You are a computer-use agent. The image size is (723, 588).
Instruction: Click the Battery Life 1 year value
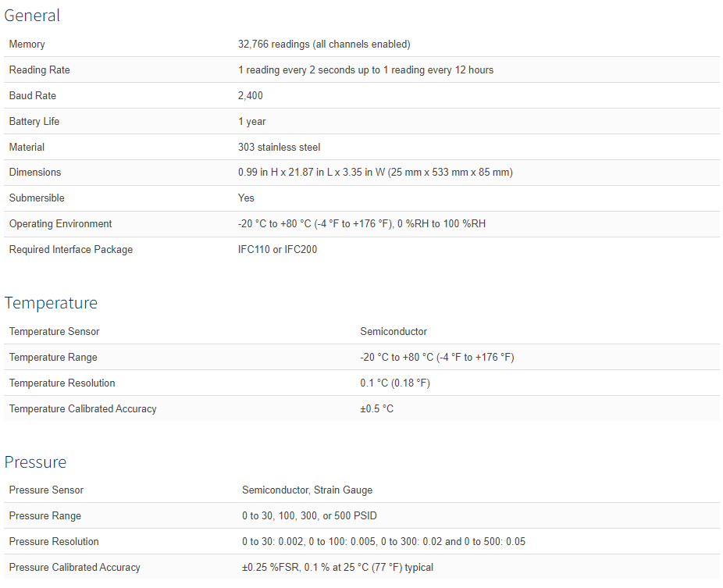pos(251,122)
